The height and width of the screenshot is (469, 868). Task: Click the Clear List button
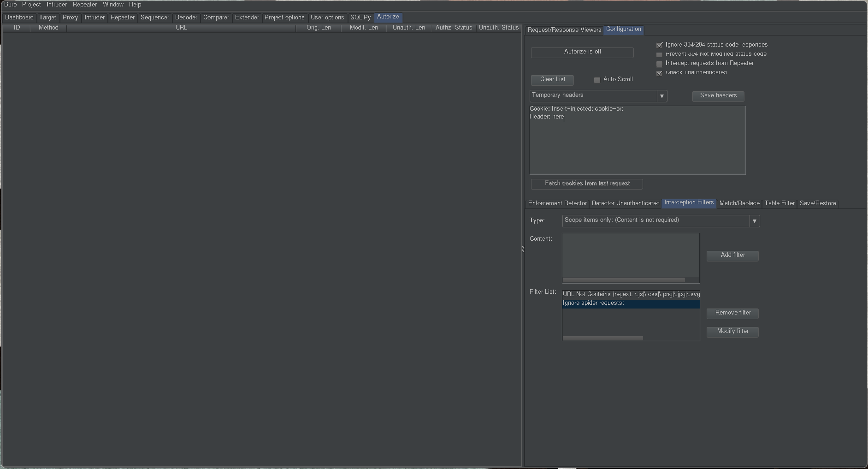pos(552,80)
